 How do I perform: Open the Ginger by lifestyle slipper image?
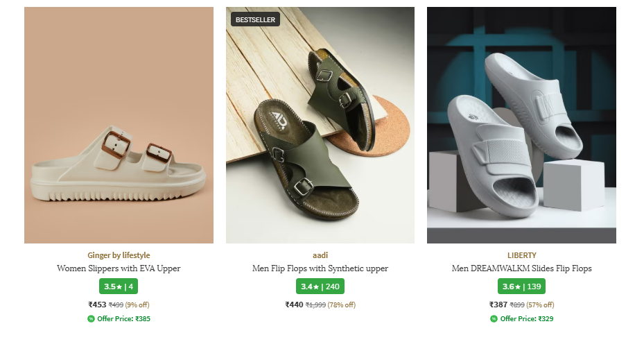pos(119,125)
